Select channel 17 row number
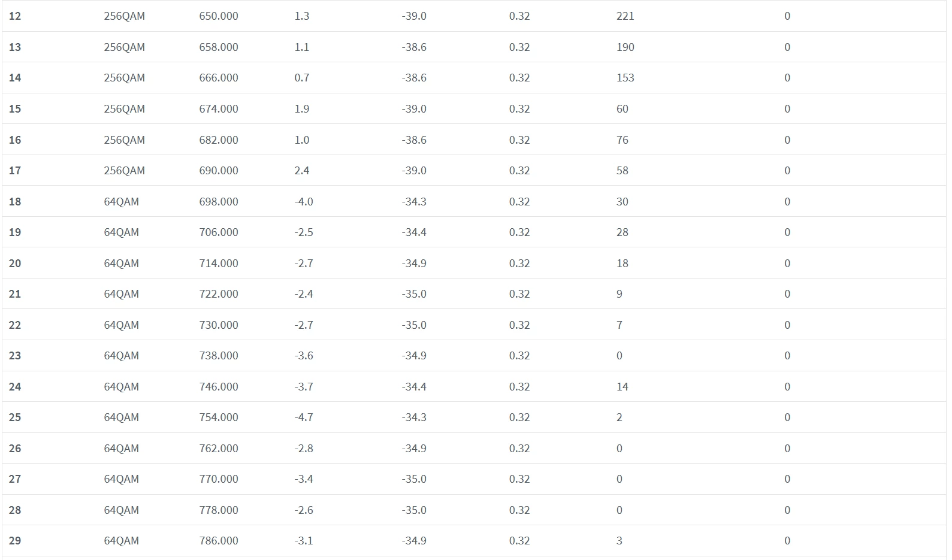Image resolution: width=952 pixels, height=560 pixels. pyautogui.click(x=15, y=171)
